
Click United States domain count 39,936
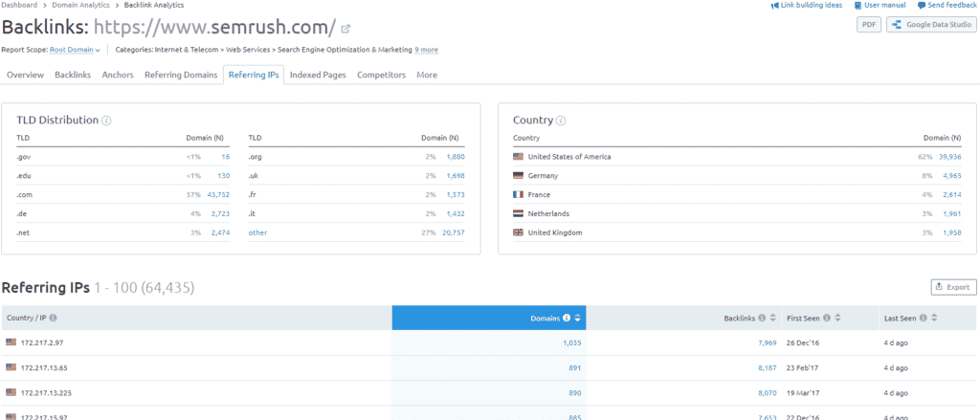coord(950,157)
